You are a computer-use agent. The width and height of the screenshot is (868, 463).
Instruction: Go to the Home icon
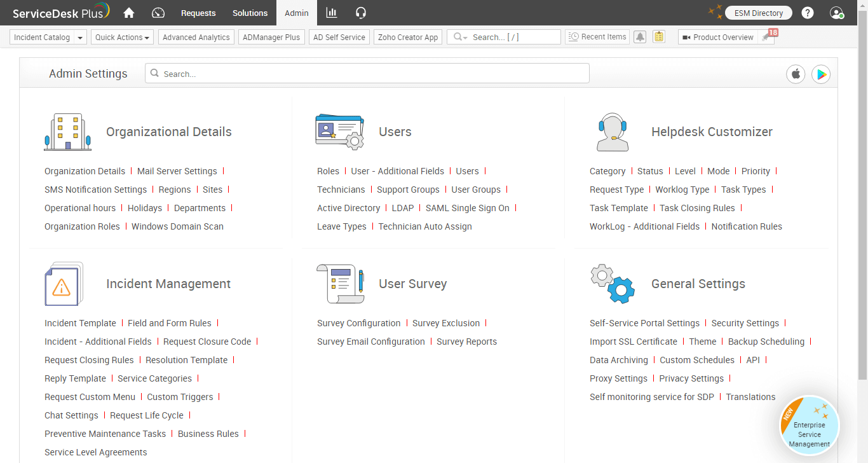[x=129, y=13]
